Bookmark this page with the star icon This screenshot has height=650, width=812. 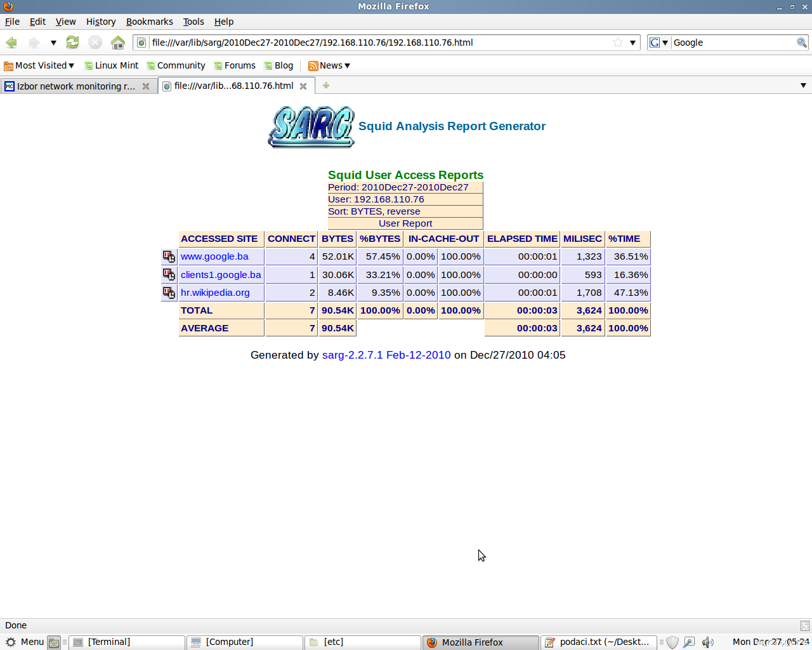[618, 43]
